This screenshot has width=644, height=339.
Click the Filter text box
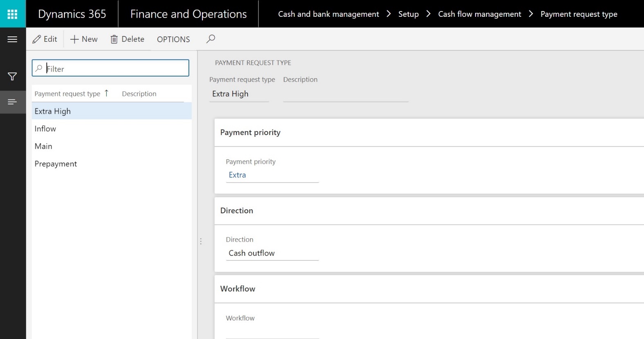[114, 68]
